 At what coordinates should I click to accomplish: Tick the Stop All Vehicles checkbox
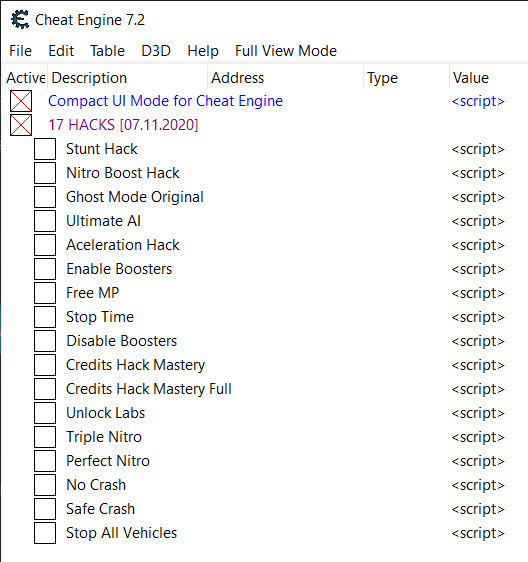pyautogui.click(x=45, y=533)
